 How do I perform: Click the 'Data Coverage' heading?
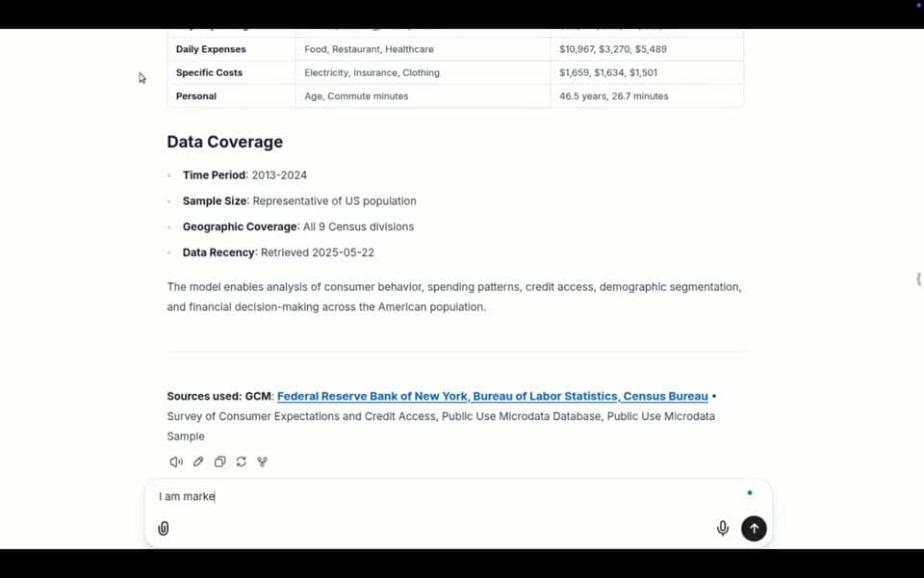coord(224,142)
